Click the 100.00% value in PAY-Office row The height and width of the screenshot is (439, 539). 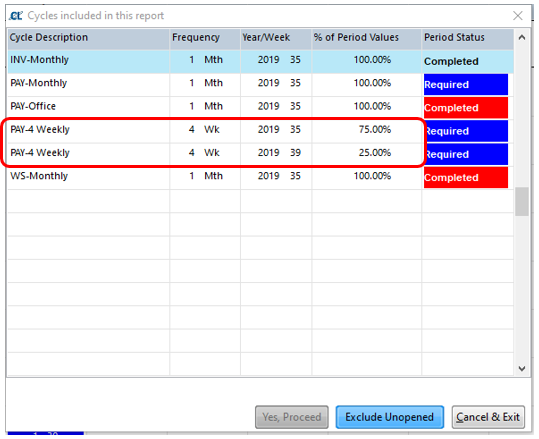point(366,108)
